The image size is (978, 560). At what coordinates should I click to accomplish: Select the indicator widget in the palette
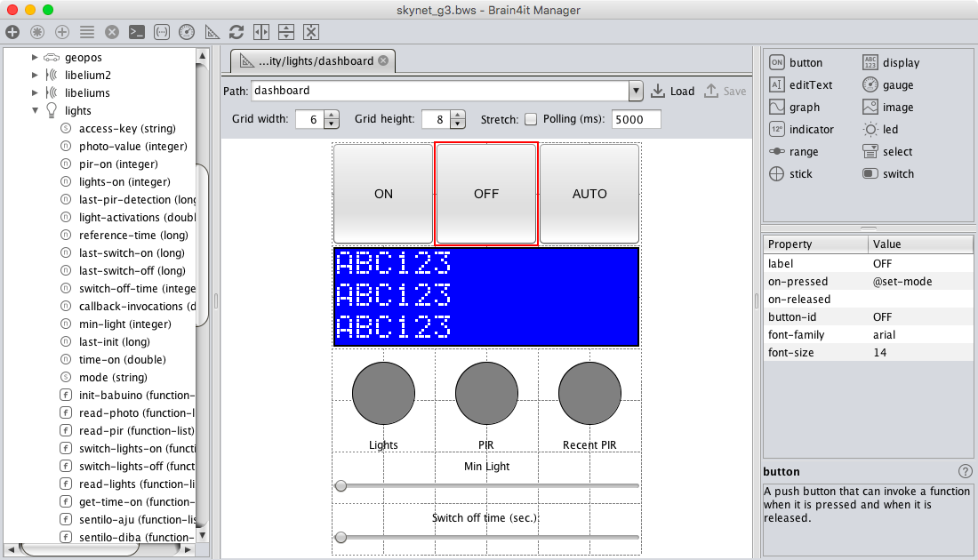(801, 129)
